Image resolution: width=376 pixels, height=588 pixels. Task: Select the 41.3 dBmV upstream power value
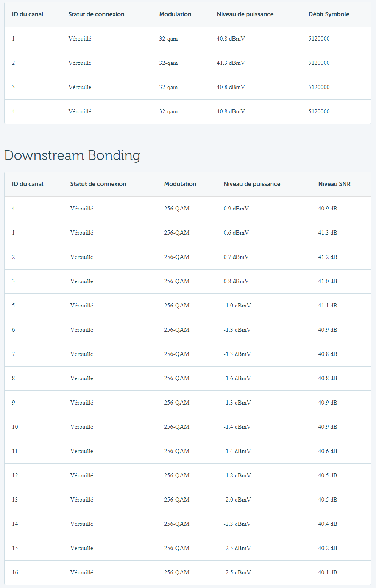point(231,63)
